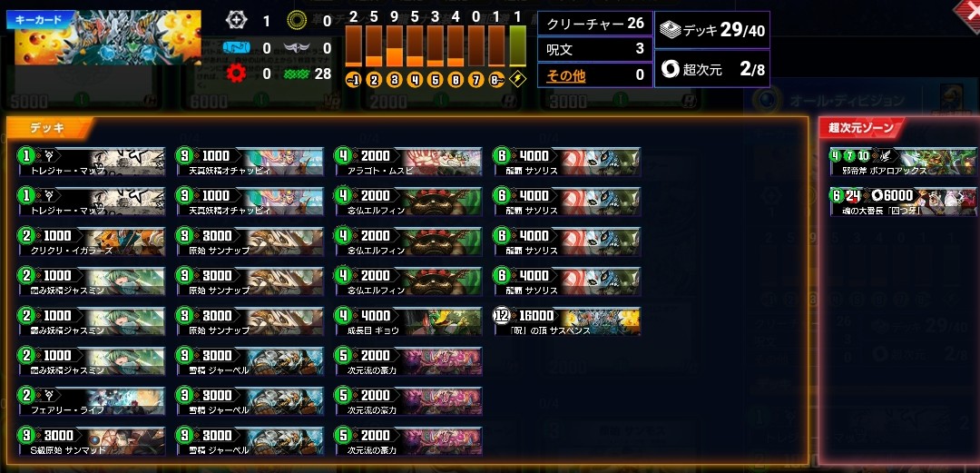Click the white colorless civilization icon
Screen dimensions: 980x473
click(x=236, y=21)
